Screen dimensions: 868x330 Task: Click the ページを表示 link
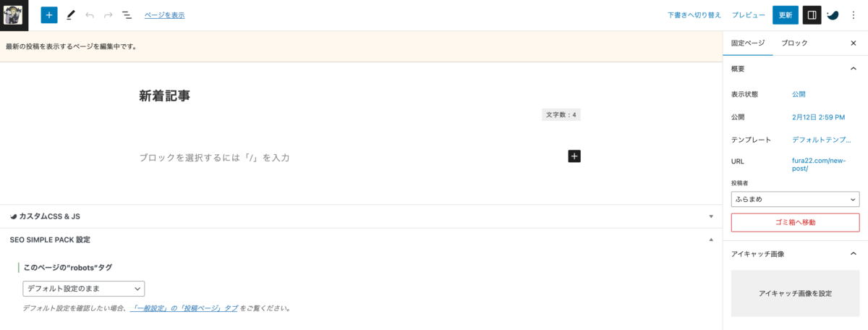[164, 14]
